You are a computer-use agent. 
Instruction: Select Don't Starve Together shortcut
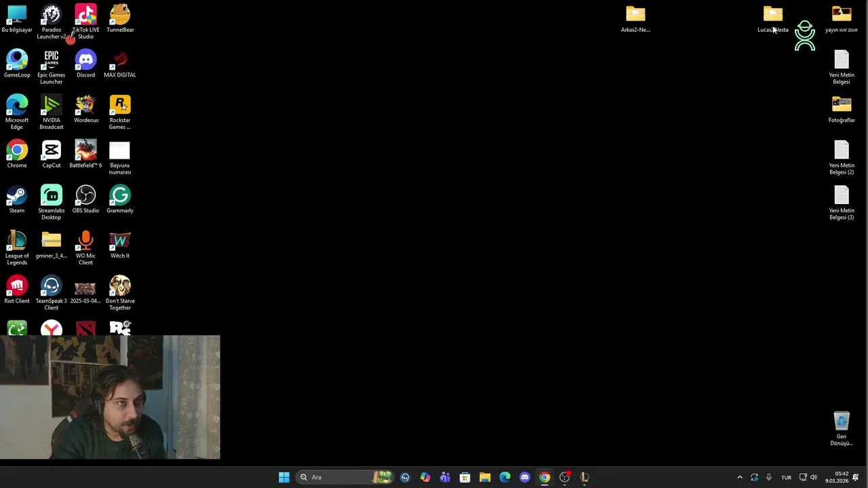pyautogui.click(x=120, y=293)
